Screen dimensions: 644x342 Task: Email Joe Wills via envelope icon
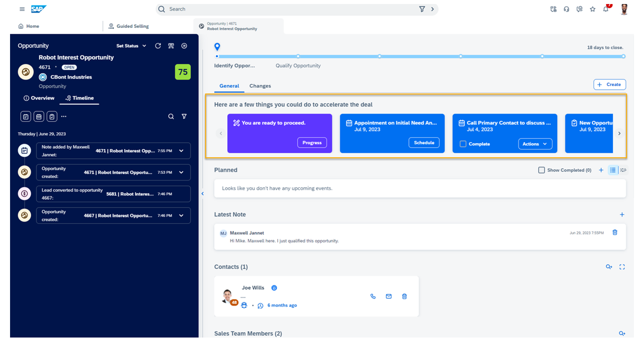coord(389,297)
